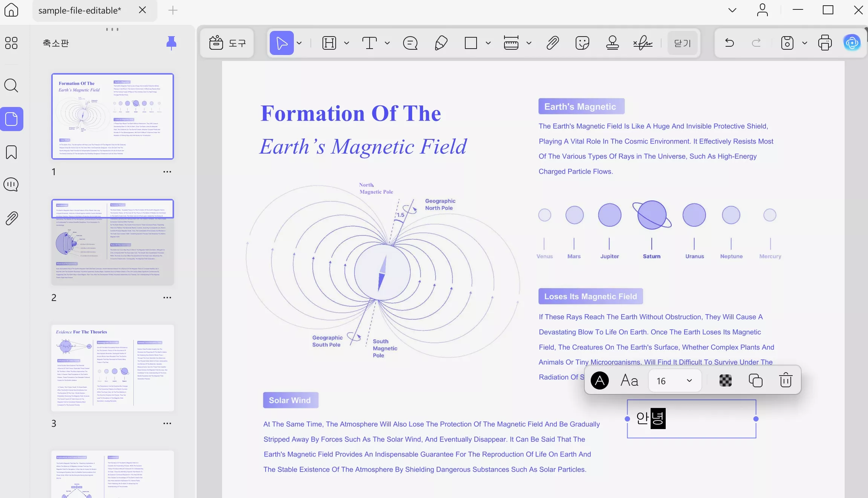Open the checkered background opacity option
The height and width of the screenshot is (498, 868).
click(x=726, y=380)
